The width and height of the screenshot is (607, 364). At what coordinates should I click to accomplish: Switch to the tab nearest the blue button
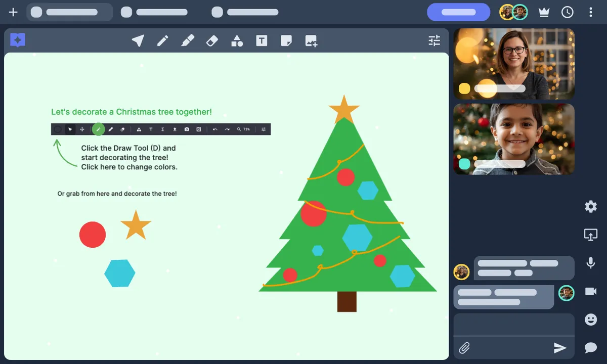[x=245, y=12]
